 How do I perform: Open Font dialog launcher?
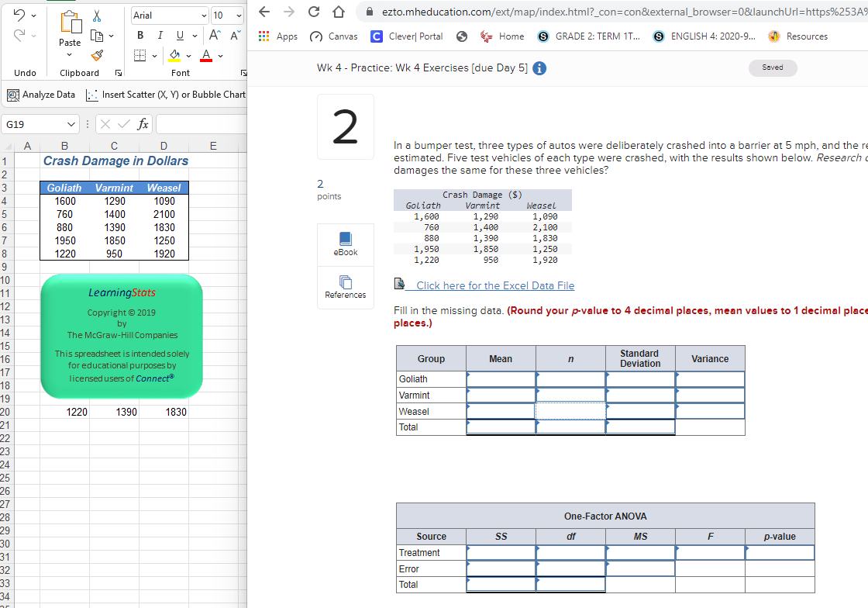243,73
